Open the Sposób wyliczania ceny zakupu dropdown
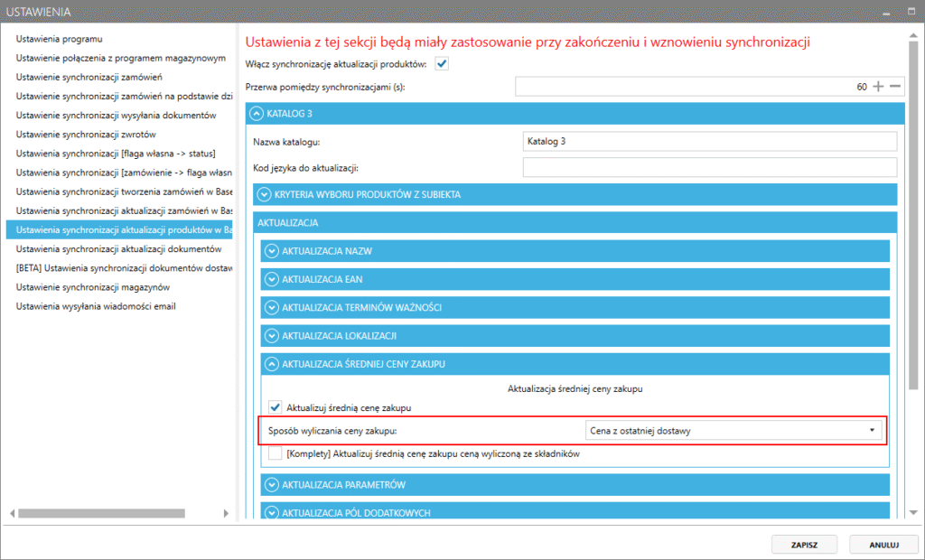This screenshot has width=925, height=560. tap(733, 431)
